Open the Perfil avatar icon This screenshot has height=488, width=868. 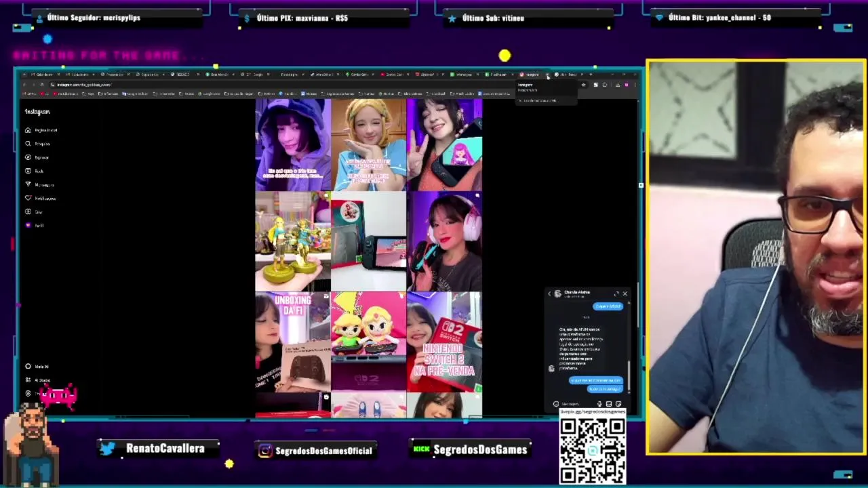tap(28, 225)
